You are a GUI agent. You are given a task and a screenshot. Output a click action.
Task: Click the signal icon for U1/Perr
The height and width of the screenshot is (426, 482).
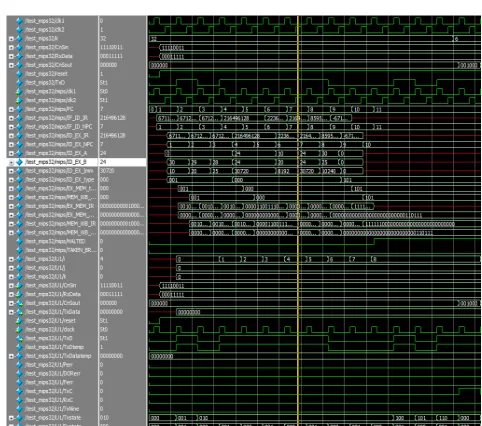(x=19, y=365)
